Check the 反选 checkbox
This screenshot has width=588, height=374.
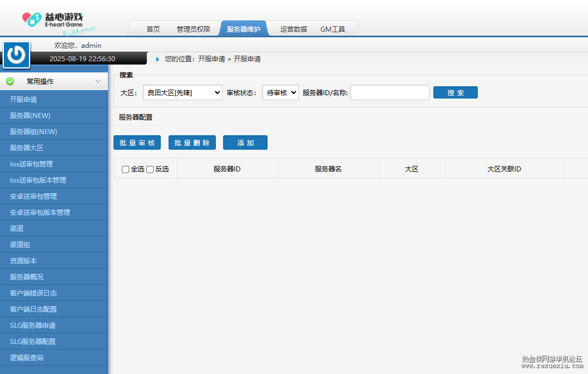(150, 170)
